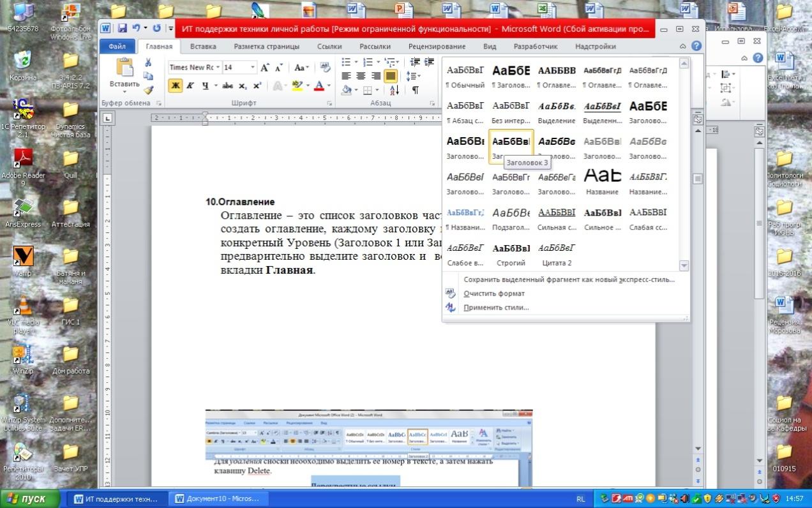
Task: Apply the Обычный style
Action: (x=465, y=76)
